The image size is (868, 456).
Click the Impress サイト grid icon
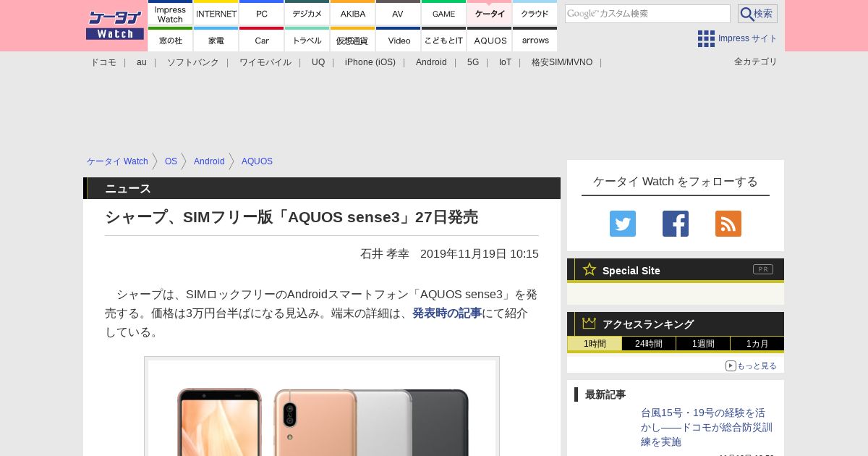[706, 38]
